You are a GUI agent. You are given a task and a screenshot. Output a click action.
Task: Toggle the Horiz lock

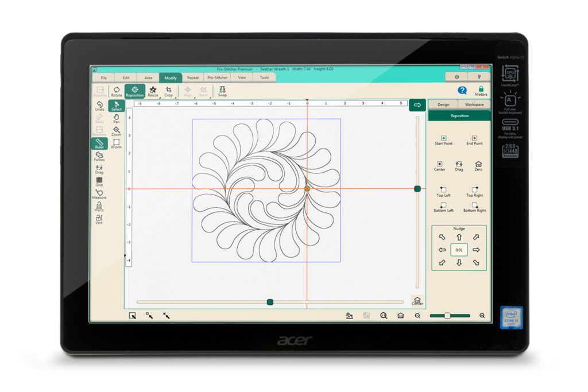coord(99,206)
